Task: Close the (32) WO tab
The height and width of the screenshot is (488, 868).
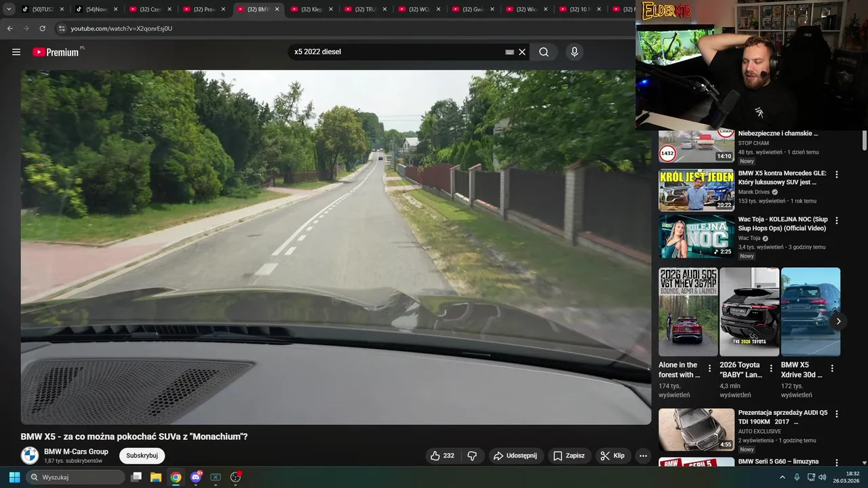Action: click(439, 9)
